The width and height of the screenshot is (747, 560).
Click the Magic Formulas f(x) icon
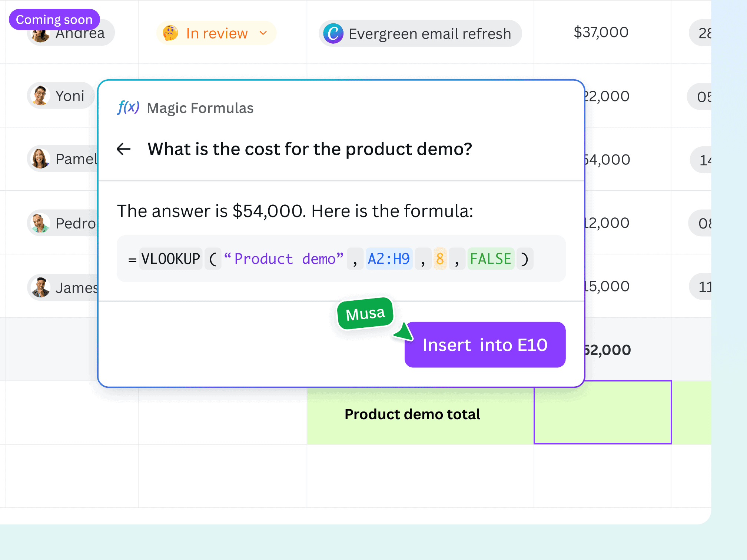point(128,107)
